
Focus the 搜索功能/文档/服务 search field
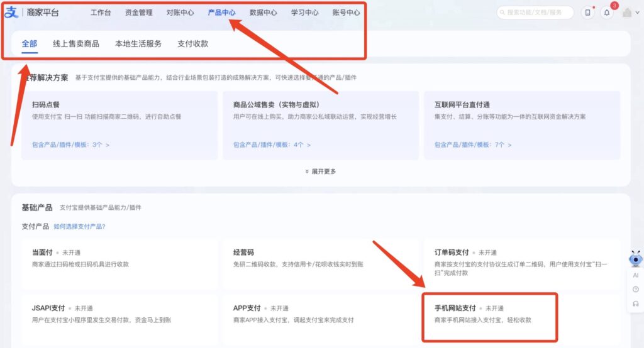tap(535, 13)
